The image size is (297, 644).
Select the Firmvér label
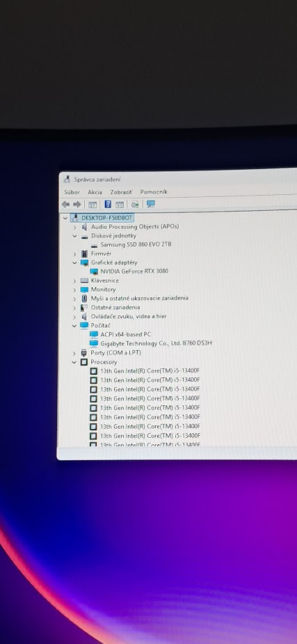pos(101,254)
